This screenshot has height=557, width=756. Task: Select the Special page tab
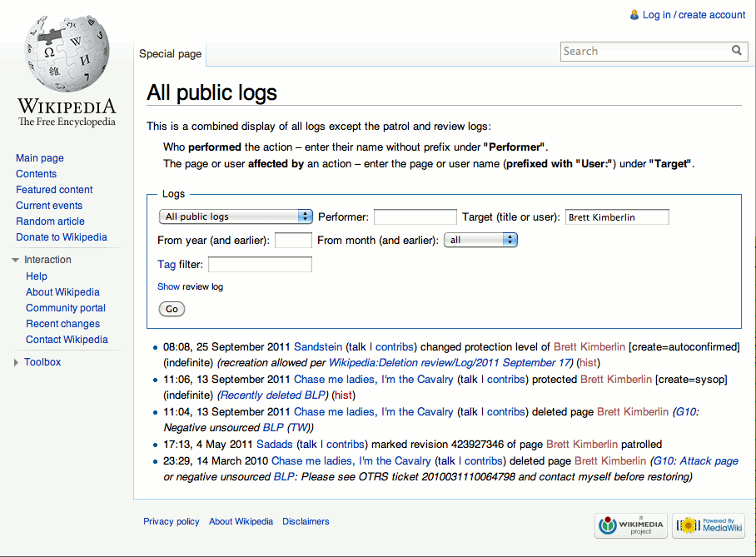(x=170, y=54)
